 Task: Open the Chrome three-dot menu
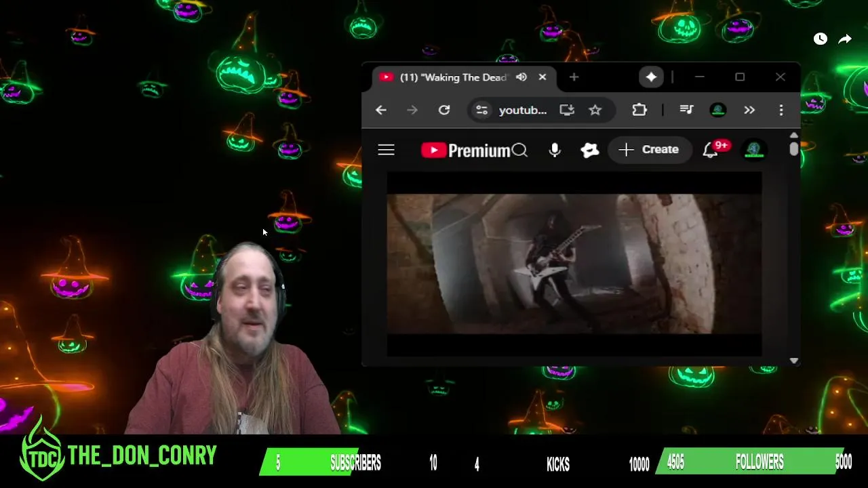point(781,110)
